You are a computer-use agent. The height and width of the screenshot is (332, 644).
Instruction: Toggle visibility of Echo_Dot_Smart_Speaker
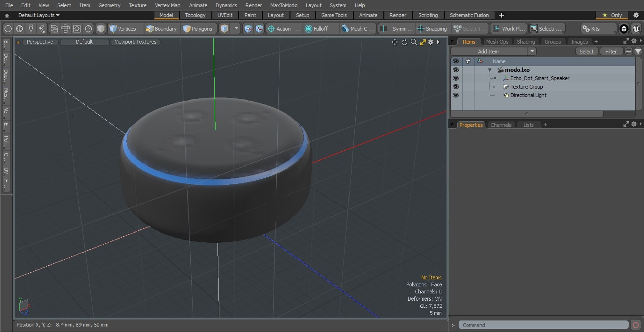pyautogui.click(x=456, y=78)
